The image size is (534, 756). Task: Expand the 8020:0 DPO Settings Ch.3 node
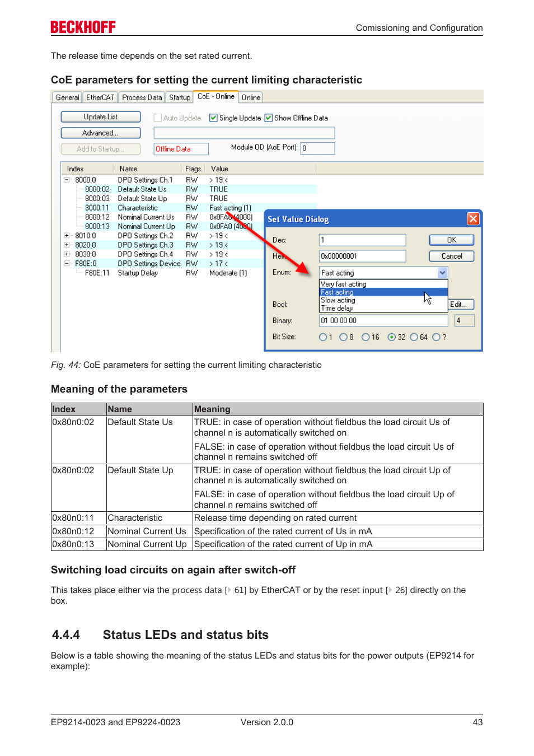pyautogui.click(x=67, y=245)
